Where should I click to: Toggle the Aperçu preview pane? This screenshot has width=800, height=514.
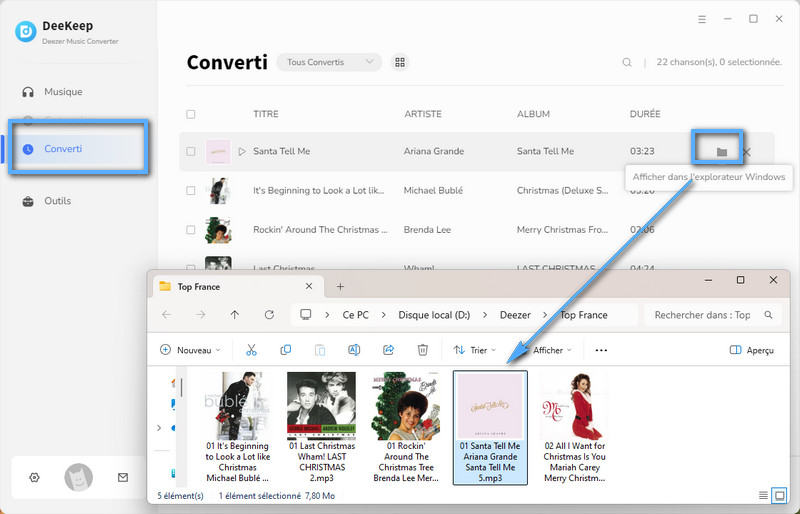click(x=752, y=350)
